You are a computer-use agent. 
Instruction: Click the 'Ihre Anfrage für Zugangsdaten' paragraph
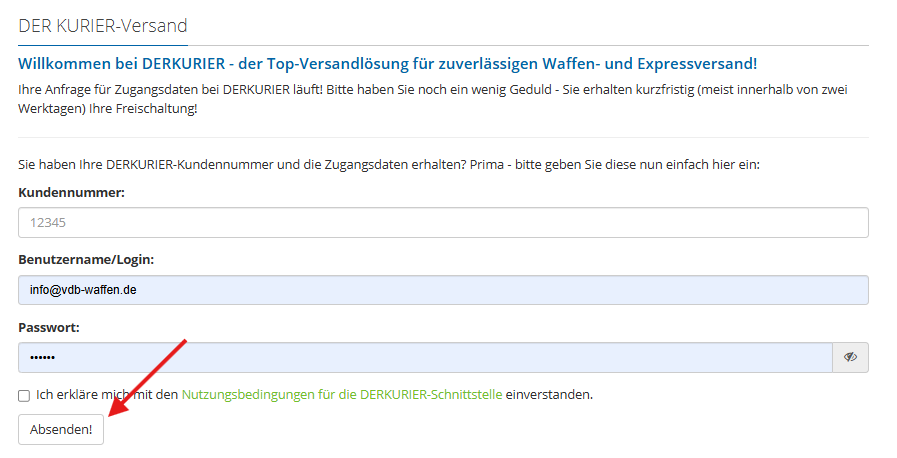[432, 98]
